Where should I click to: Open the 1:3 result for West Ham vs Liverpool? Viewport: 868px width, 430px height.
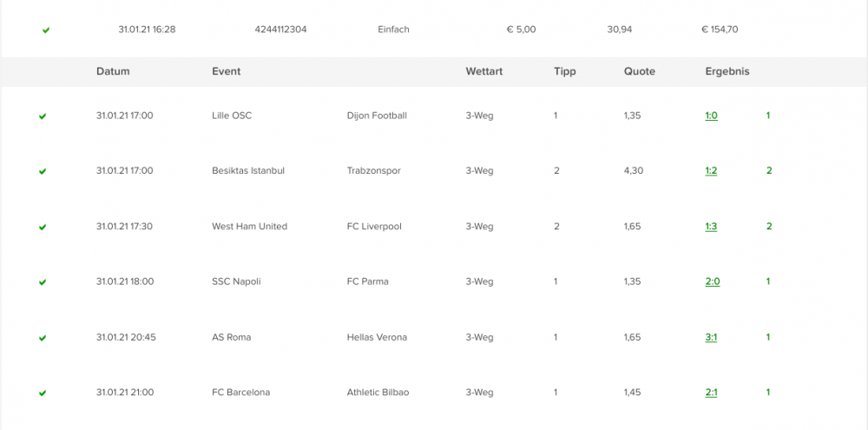(712, 227)
